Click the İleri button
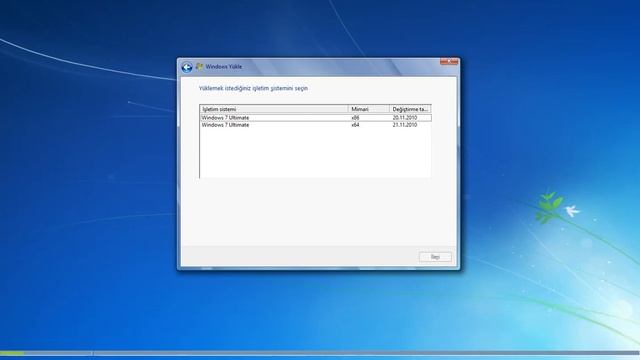The height and width of the screenshot is (360, 640). (x=435, y=257)
